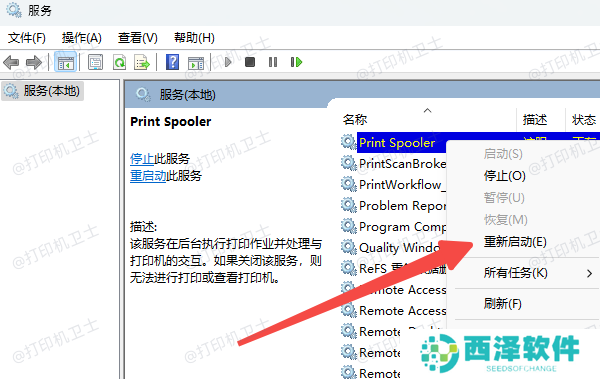This screenshot has height=379, width=600.
Task: Click the Export List toolbar icon
Action: 142,62
